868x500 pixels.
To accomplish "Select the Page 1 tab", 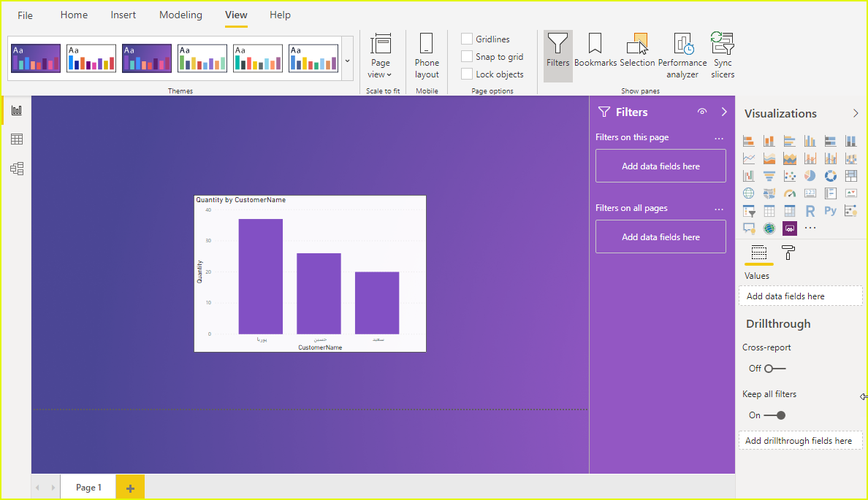I will (x=88, y=488).
